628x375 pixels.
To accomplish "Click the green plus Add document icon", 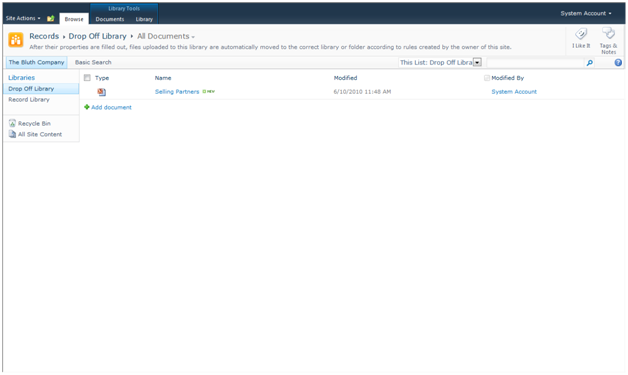I will click(87, 107).
